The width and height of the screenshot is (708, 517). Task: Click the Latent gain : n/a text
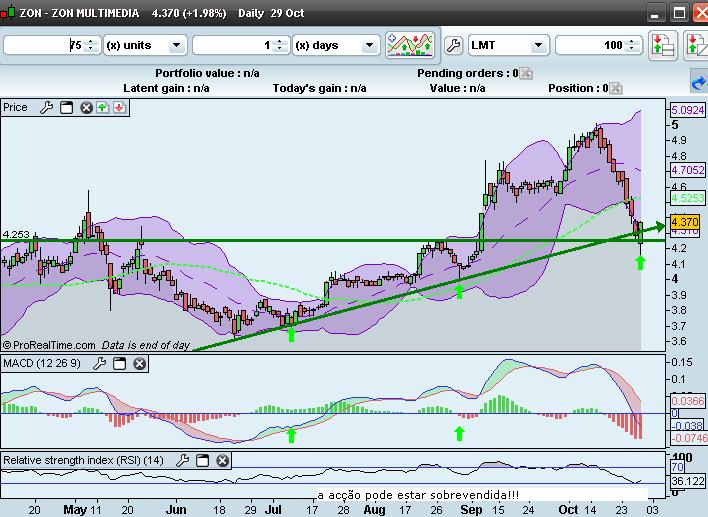tap(166, 88)
